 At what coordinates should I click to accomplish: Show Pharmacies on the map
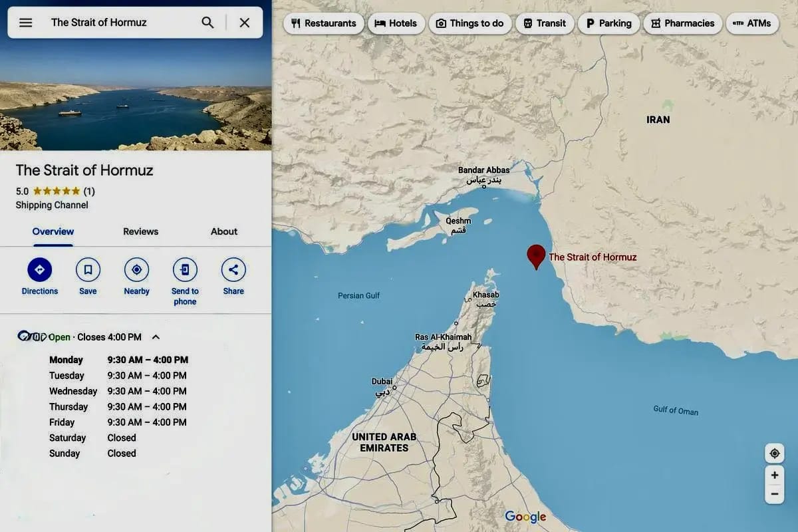[683, 23]
